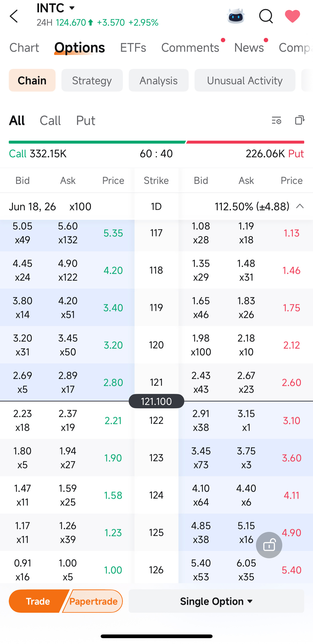Open option chain display settings icon
Viewport: 313px width, 644px height.
(x=276, y=120)
